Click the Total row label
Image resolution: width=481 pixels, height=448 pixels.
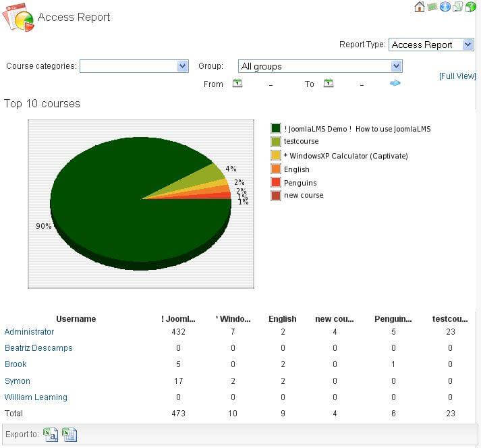click(13, 414)
